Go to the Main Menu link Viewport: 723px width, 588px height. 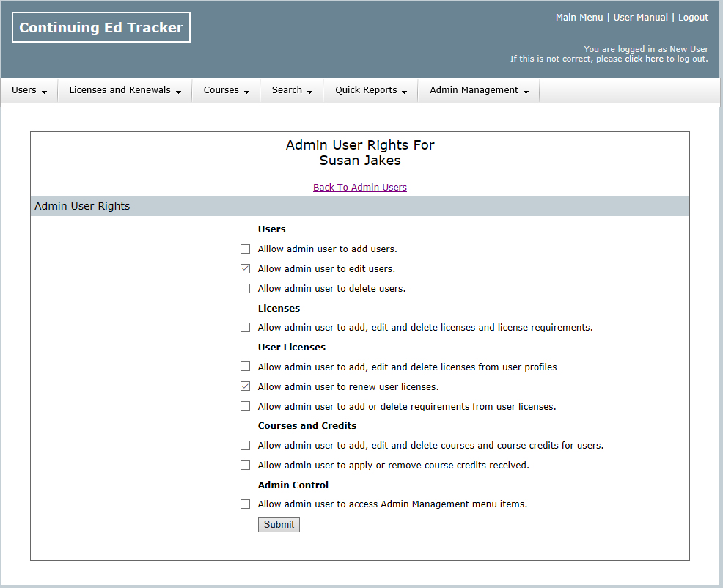point(579,18)
